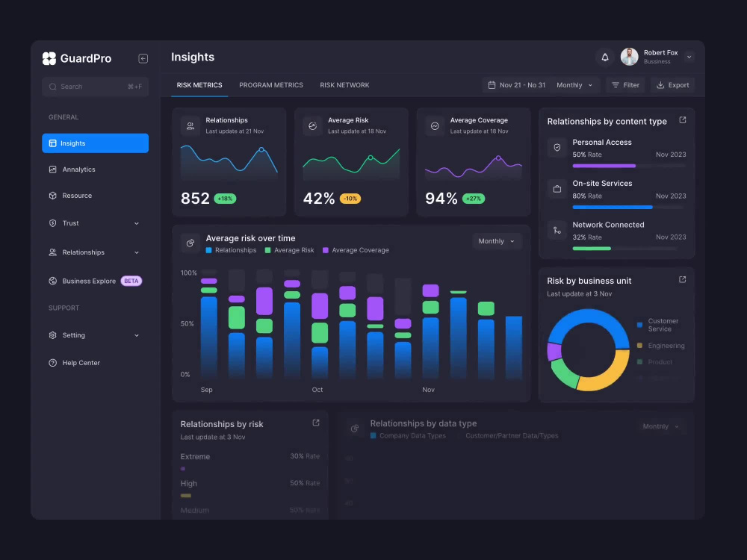747x560 pixels.
Task: Click the Extreme risk row label
Action: click(x=195, y=457)
